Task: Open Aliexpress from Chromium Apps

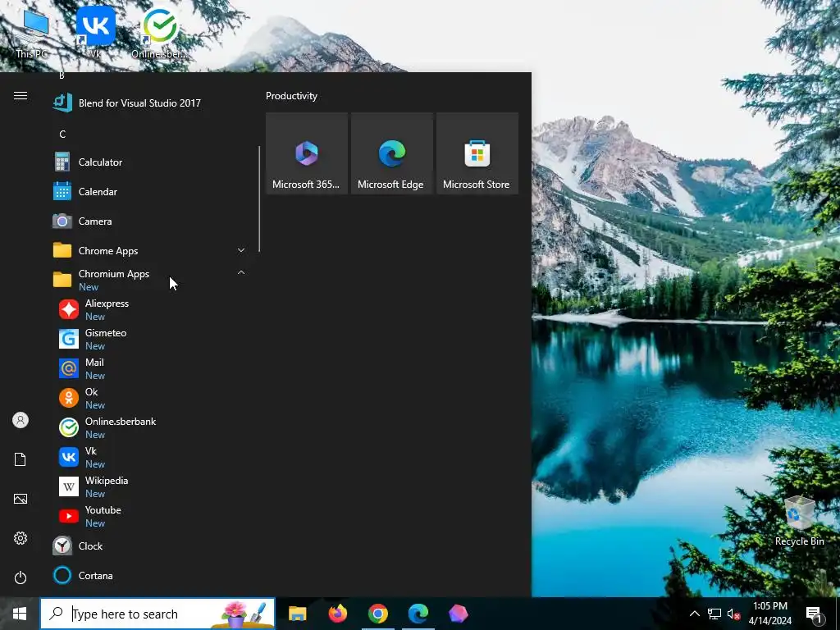Action: [x=150, y=309]
